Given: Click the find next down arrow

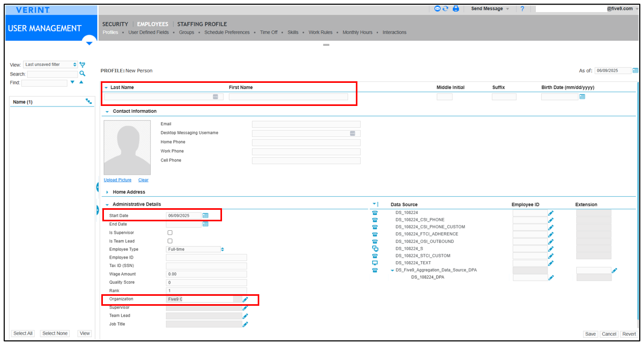Looking at the screenshot, I should coord(72,82).
